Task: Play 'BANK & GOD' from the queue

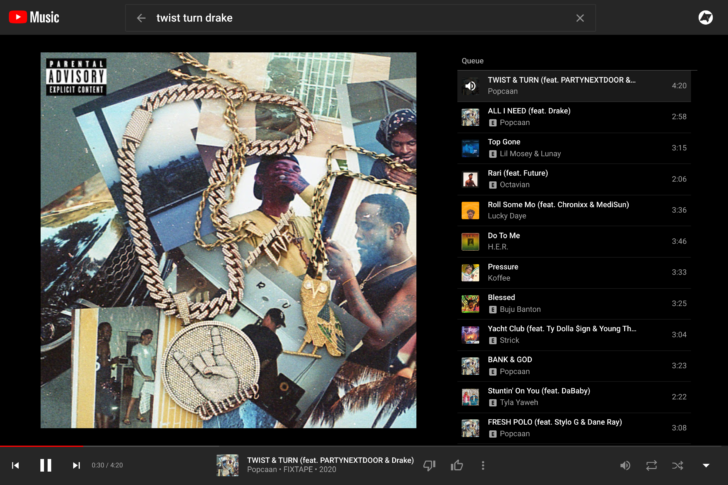Action: tap(574, 366)
